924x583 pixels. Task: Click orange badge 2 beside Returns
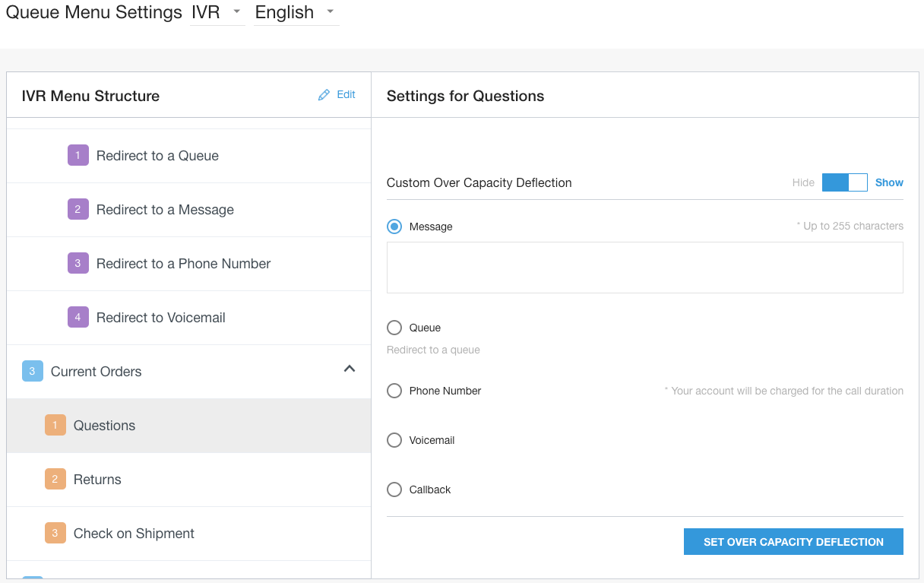pyautogui.click(x=55, y=479)
